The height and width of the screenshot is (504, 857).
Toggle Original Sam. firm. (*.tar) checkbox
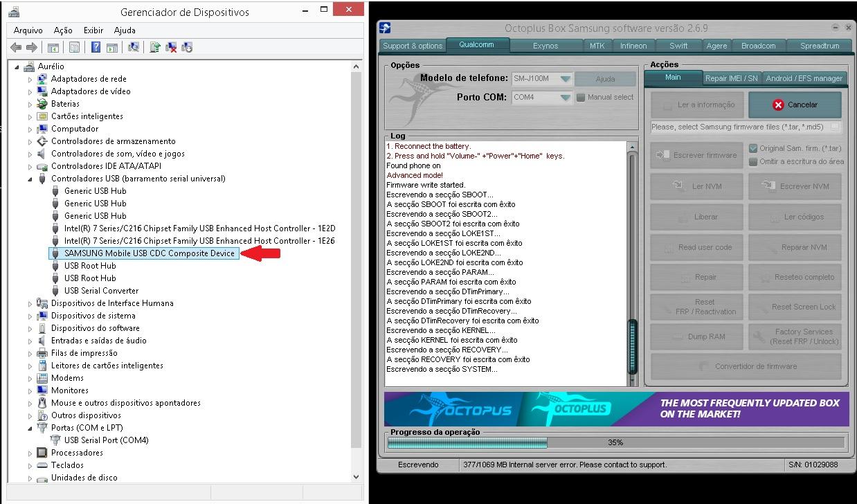pyautogui.click(x=753, y=148)
